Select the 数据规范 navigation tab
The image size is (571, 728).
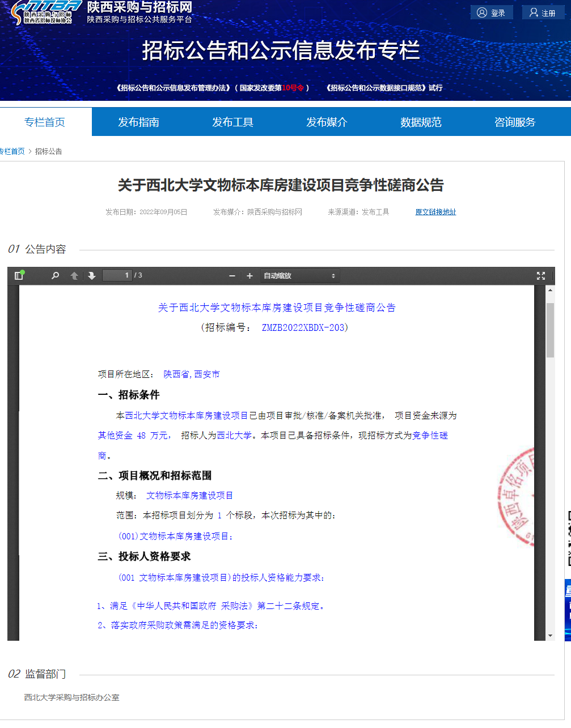tap(421, 122)
